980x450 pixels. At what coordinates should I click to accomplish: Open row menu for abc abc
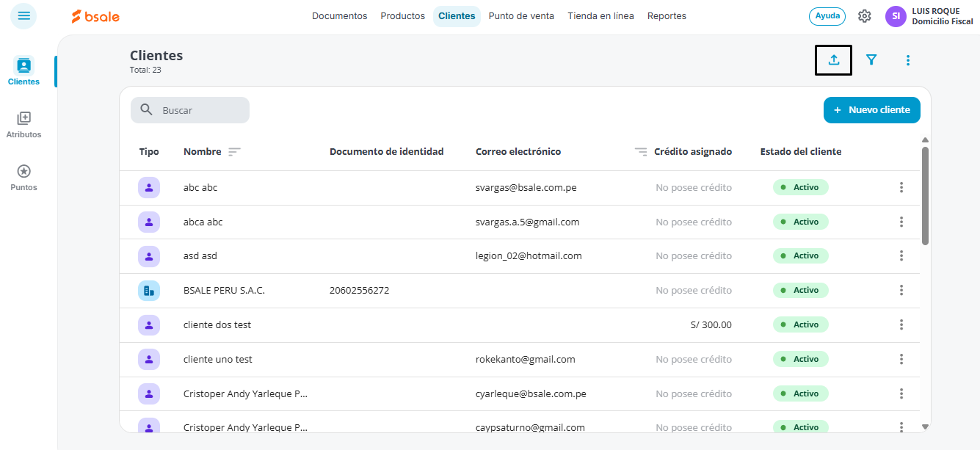point(901,187)
